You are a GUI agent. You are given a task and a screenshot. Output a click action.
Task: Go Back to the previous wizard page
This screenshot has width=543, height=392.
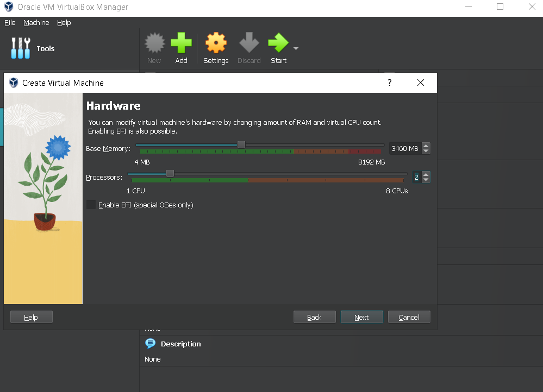(x=315, y=317)
